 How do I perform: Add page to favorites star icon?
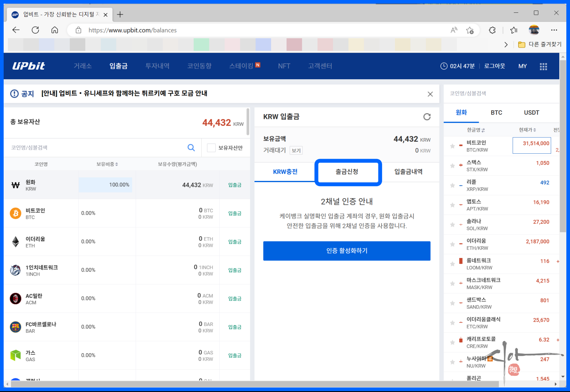pos(470,30)
